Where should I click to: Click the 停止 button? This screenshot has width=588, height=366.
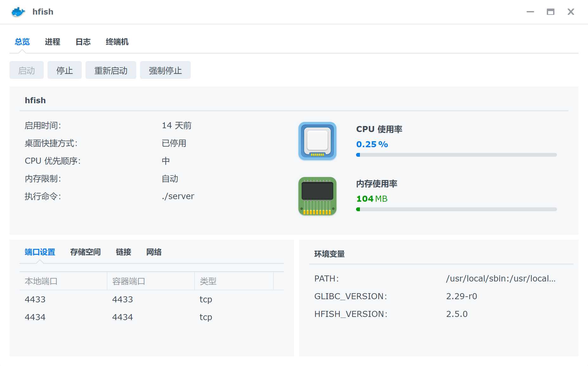coord(65,70)
